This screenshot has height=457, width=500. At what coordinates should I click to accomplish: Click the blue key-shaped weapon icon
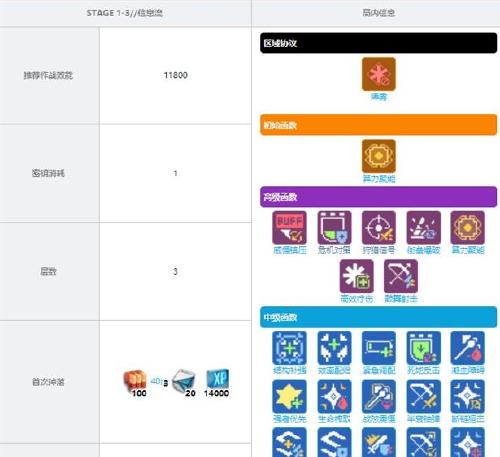(379, 396)
